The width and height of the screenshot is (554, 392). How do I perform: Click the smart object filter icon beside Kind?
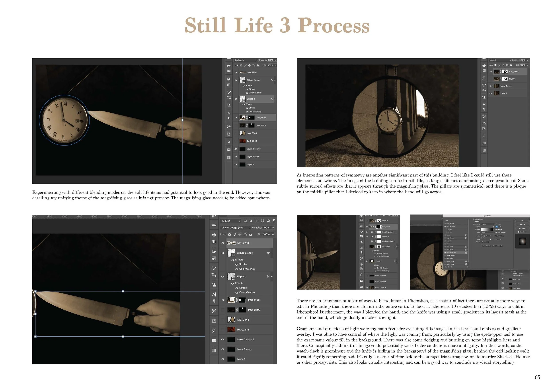click(268, 221)
